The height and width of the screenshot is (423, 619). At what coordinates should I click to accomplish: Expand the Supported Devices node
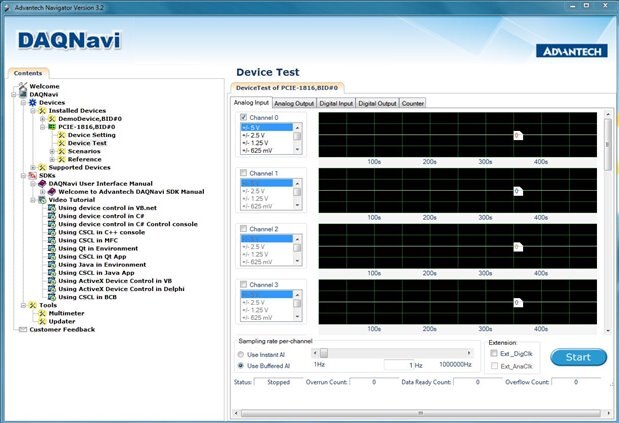[x=33, y=167]
